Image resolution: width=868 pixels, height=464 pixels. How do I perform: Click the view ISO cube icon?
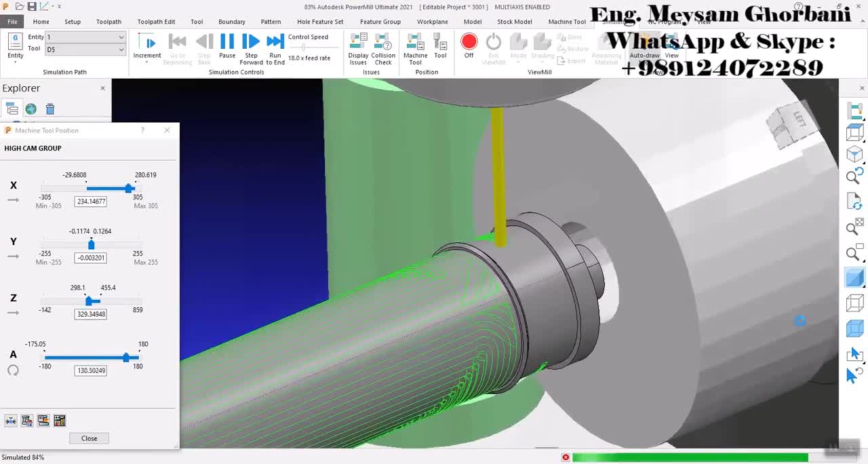[x=854, y=154]
